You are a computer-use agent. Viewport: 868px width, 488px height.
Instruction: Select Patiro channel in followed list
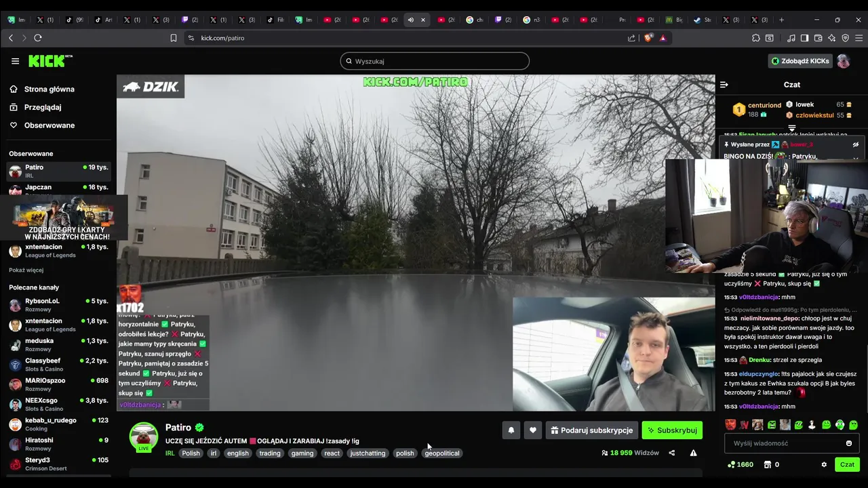click(58, 171)
